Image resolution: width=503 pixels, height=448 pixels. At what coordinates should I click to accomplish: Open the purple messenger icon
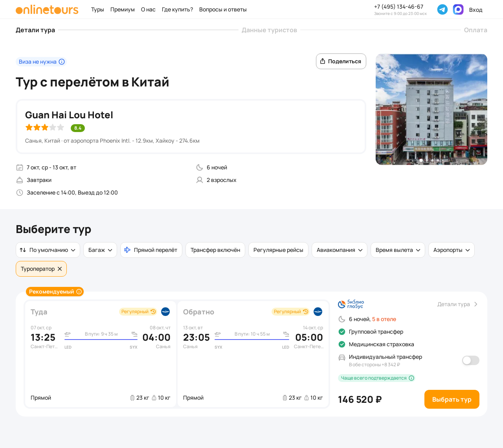[x=458, y=9]
